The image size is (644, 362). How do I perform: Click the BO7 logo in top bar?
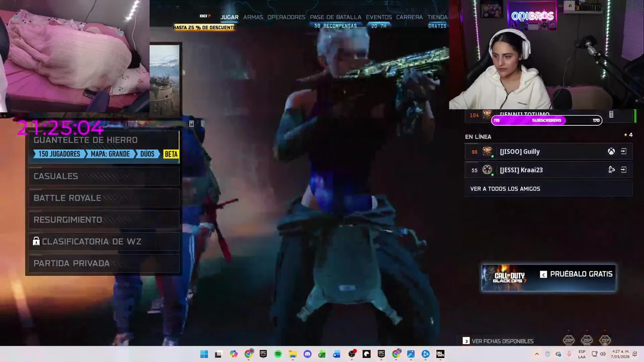tap(205, 16)
